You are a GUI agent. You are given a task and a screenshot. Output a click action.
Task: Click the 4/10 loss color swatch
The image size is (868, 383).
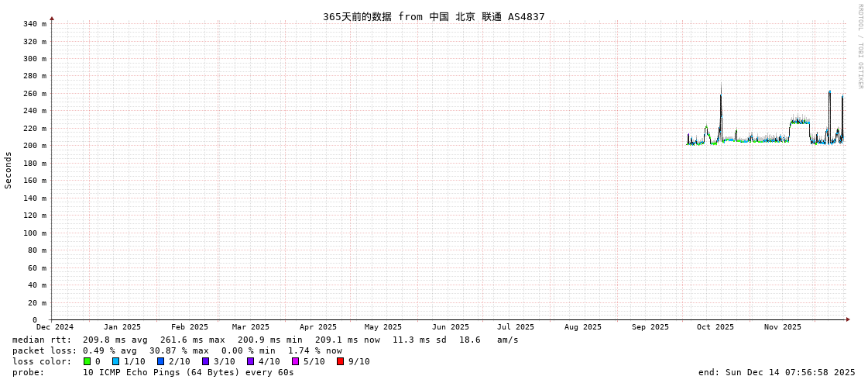point(250,361)
